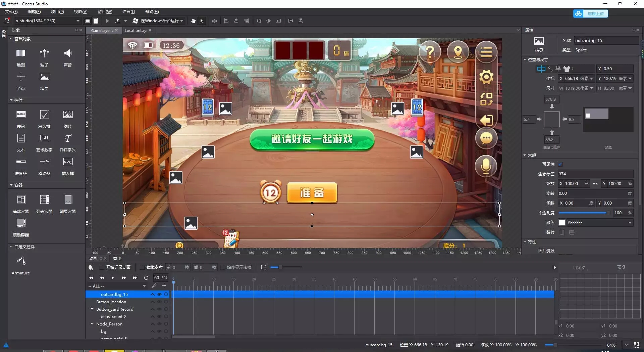Screen dimensions: 644x352
Task: Hide the Button_cardRecord layer eye
Action: (159, 309)
